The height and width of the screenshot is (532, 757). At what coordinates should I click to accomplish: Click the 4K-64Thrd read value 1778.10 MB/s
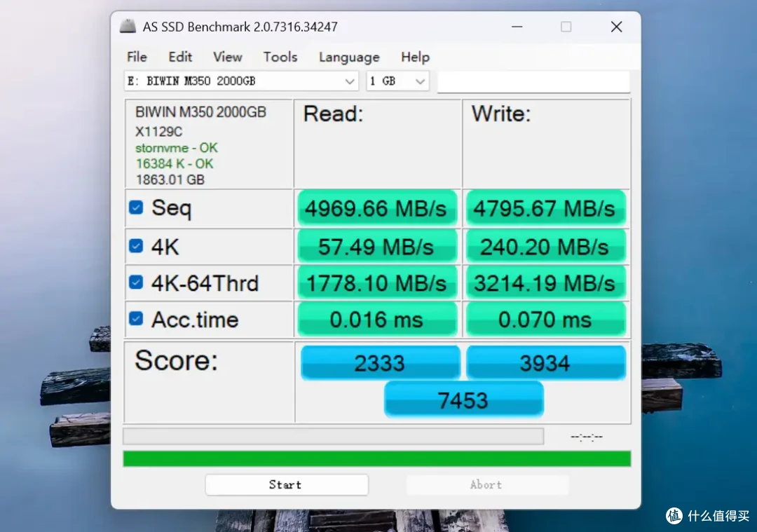click(x=377, y=283)
